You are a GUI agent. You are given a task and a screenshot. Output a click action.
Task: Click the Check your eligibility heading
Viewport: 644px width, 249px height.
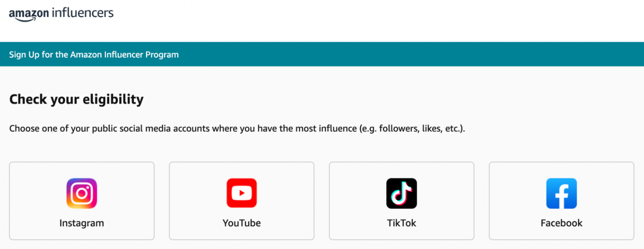click(76, 99)
